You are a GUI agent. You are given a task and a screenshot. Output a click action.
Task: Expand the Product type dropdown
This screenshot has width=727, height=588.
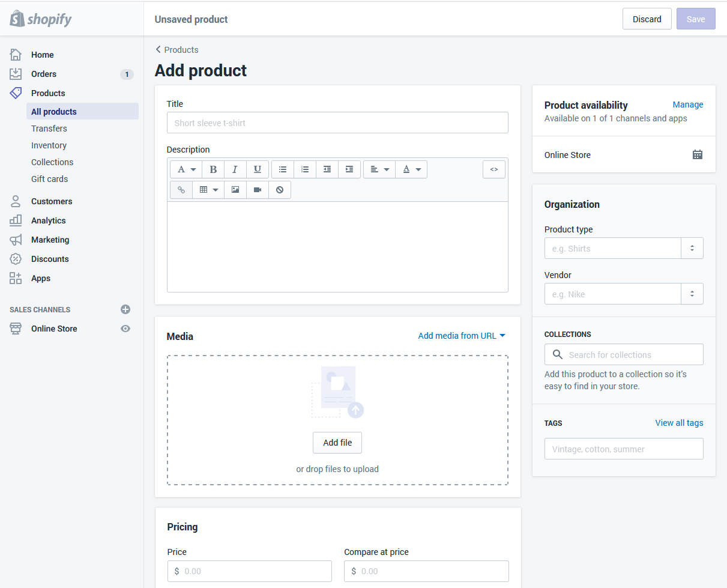[692, 248]
